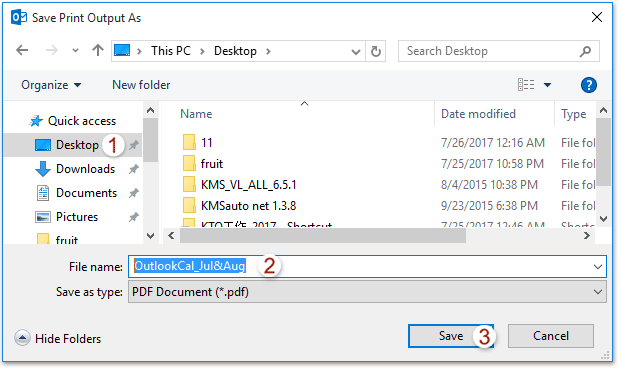The image size is (620, 371).
Task: Click the Up one level arrow
Action: click(98, 50)
